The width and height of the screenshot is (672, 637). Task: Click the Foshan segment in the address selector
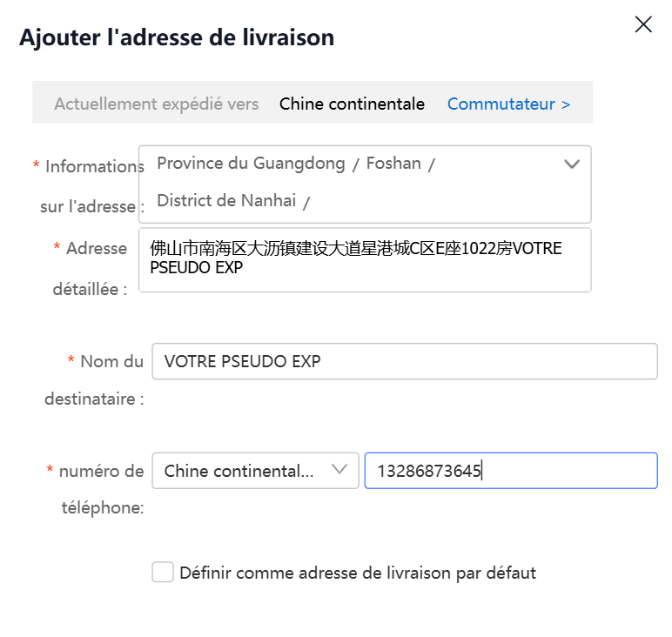(393, 164)
